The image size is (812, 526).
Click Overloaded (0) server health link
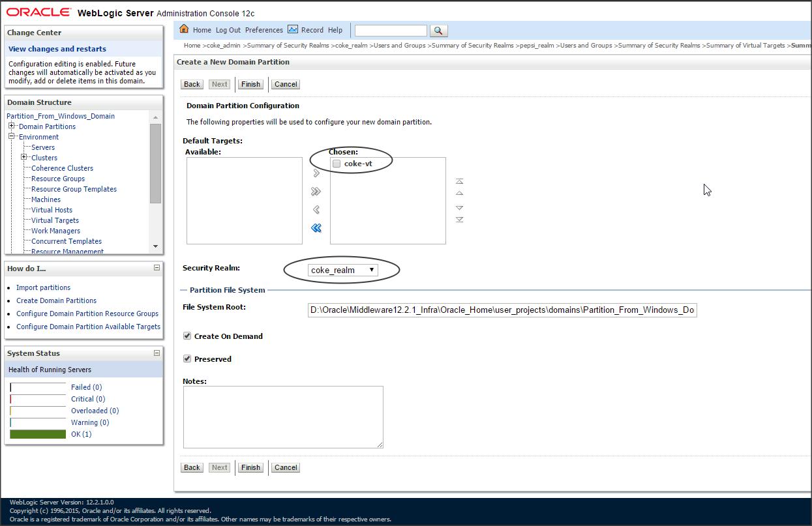click(x=95, y=411)
